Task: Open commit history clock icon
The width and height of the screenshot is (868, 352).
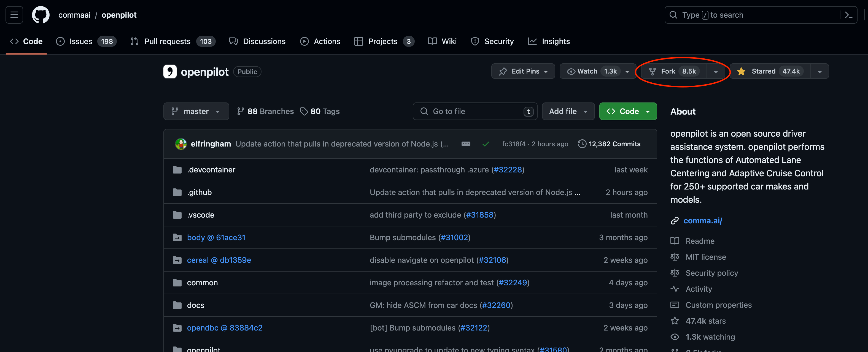Action: point(582,144)
